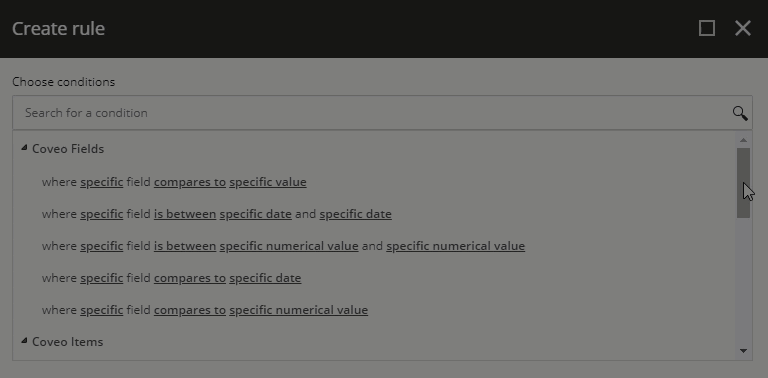The height and width of the screenshot is (378, 768).
Task: Open the 'specific value' link
Action: point(268,182)
